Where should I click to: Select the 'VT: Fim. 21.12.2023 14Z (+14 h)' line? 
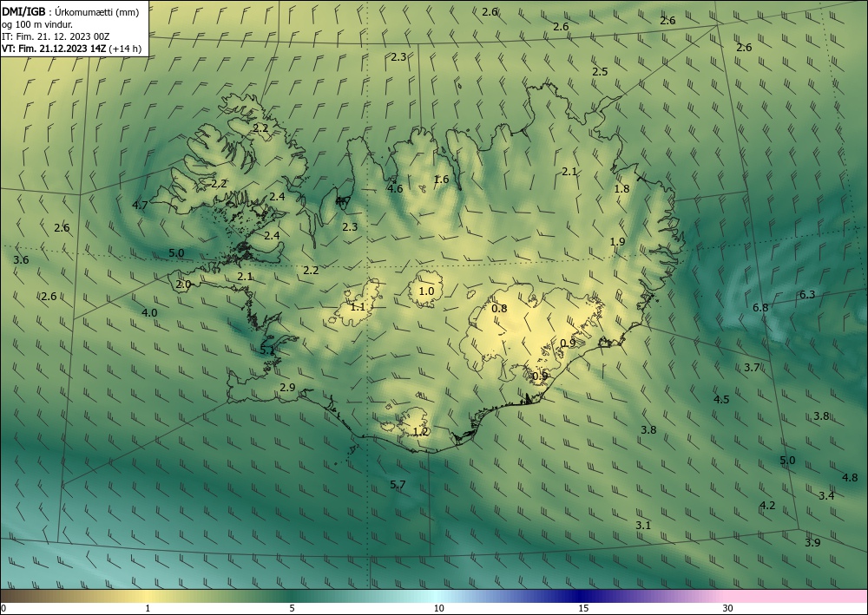(x=71, y=49)
